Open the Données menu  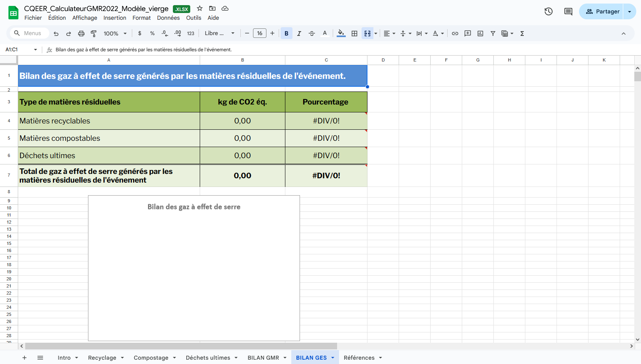point(169,18)
